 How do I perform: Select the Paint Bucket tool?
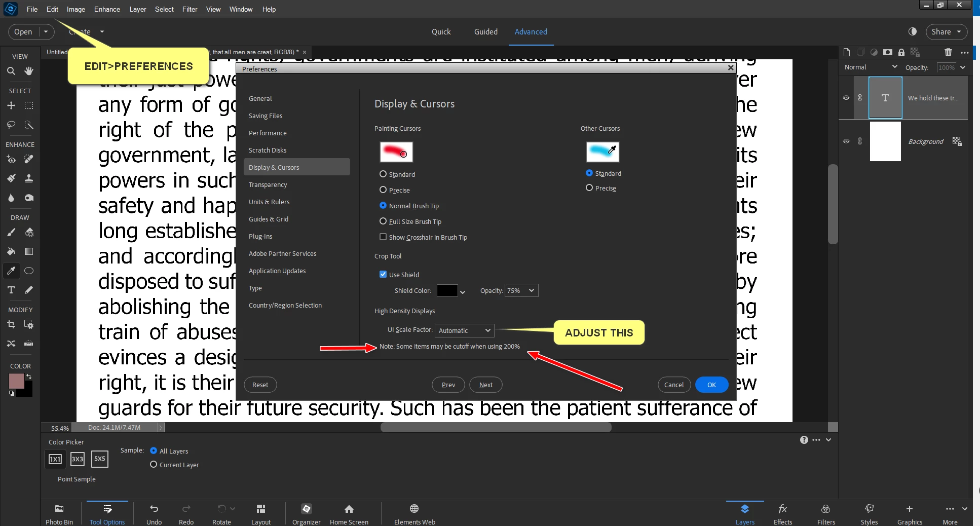pos(11,251)
